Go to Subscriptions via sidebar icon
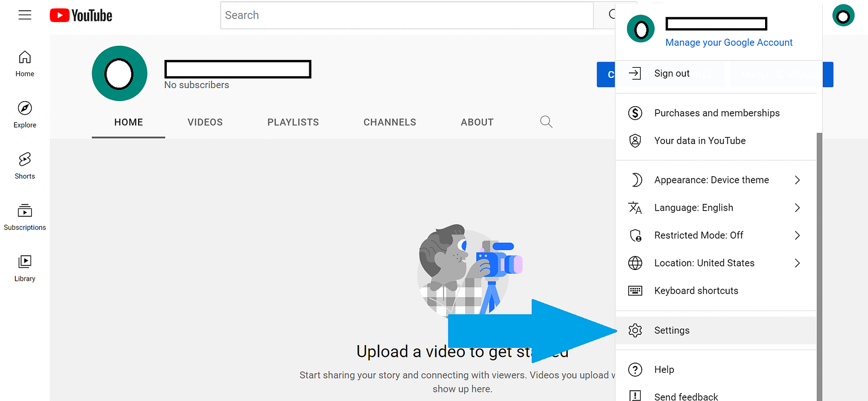Viewport: 868px width, 401px height. pyautogui.click(x=24, y=216)
